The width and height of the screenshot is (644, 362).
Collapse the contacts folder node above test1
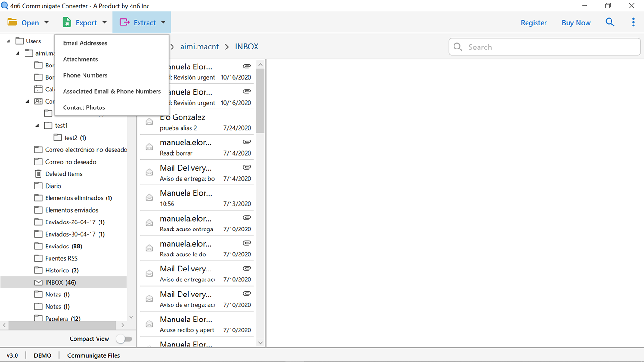(x=27, y=101)
